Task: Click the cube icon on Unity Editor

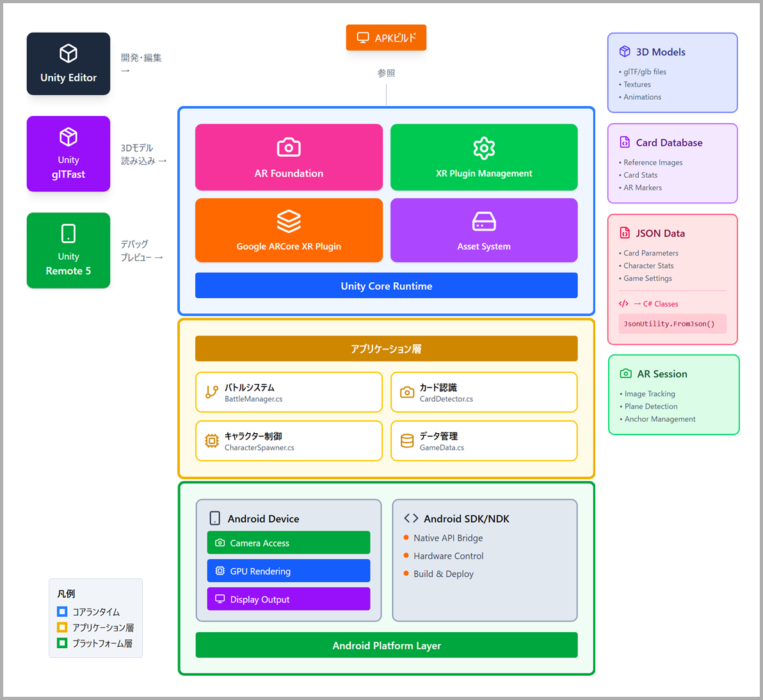Action: 68,53
